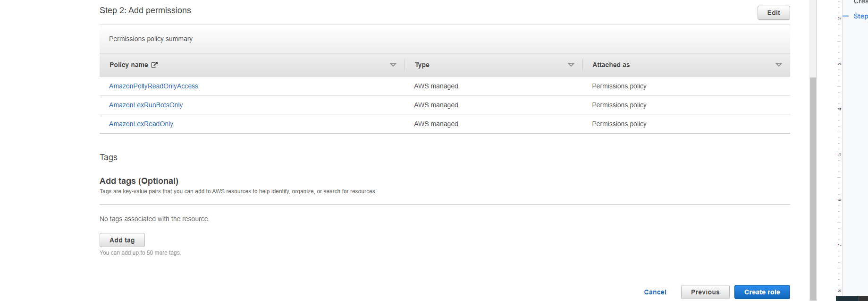Open the Policy name column sort arrow
868x301 pixels.
pos(393,65)
